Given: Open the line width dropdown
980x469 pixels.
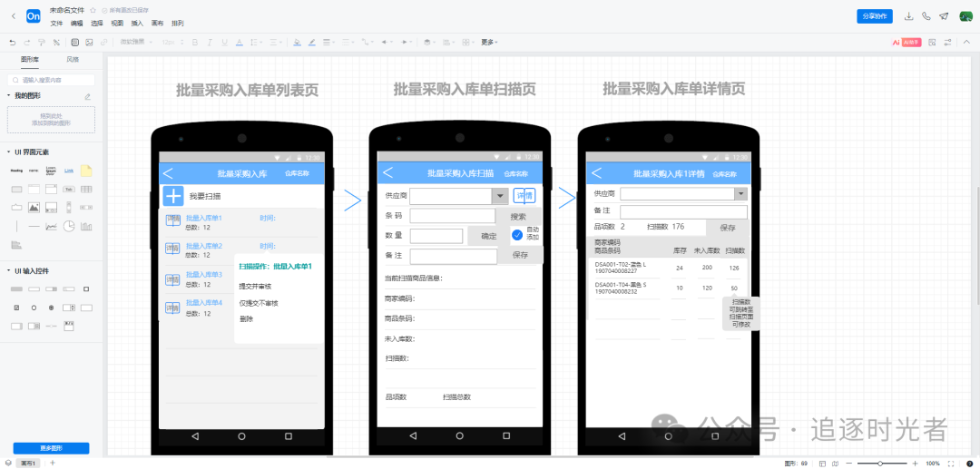Looking at the screenshot, I should (328, 43).
